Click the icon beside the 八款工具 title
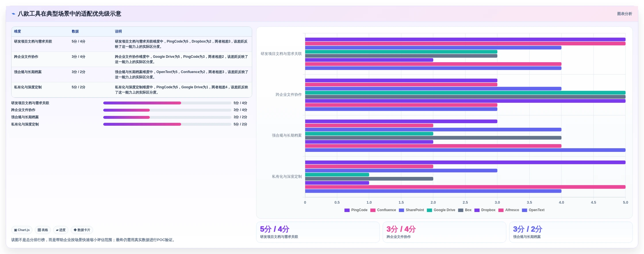644x254 pixels. pos(14,14)
